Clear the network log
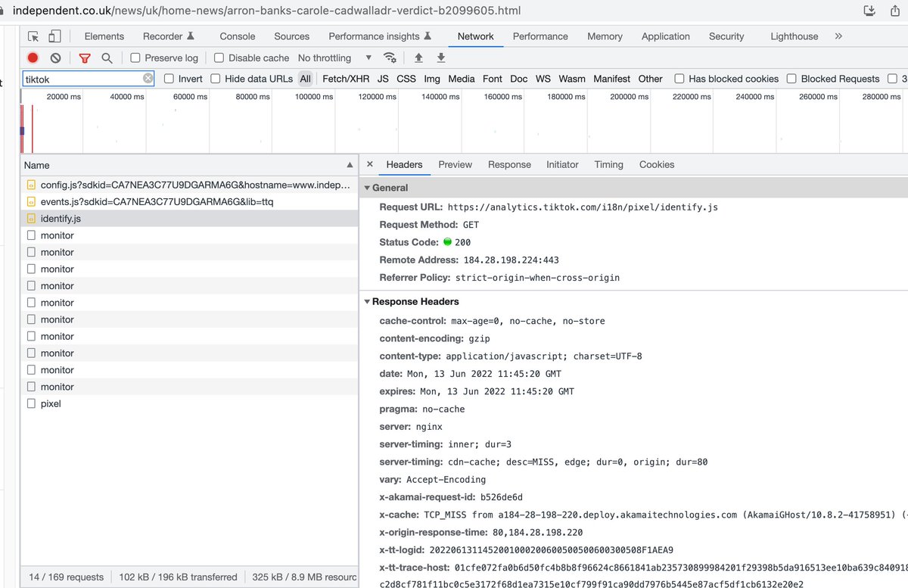 pyautogui.click(x=55, y=58)
